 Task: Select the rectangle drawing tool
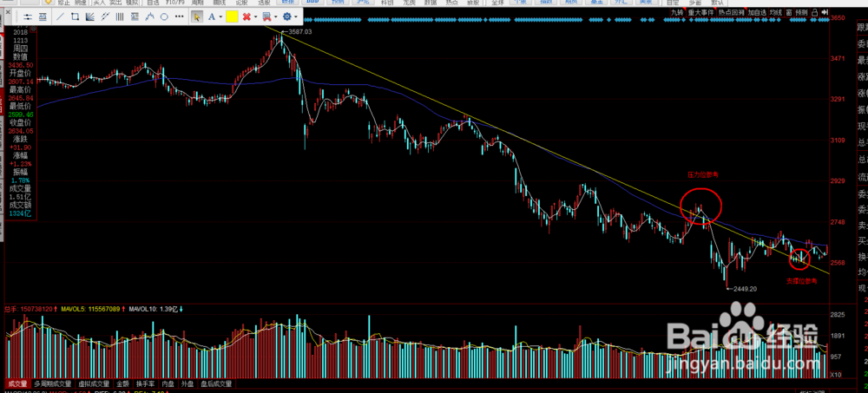(x=76, y=16)
